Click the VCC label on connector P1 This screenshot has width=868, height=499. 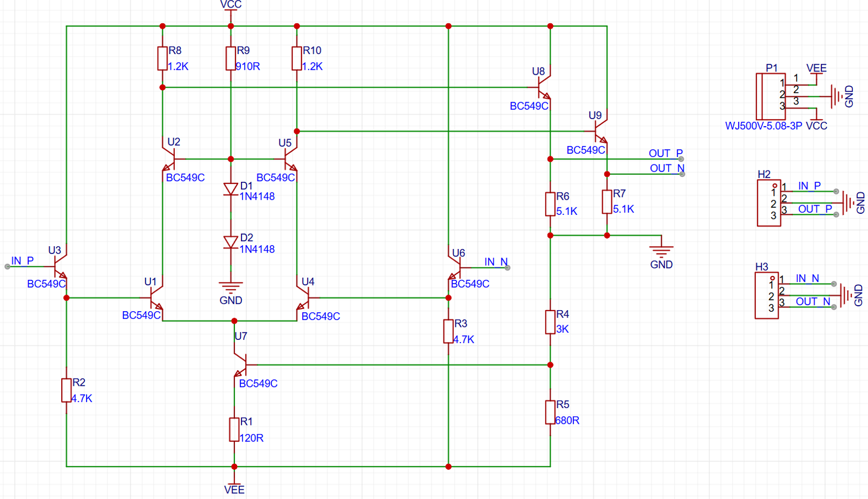[x=817, y=126]
